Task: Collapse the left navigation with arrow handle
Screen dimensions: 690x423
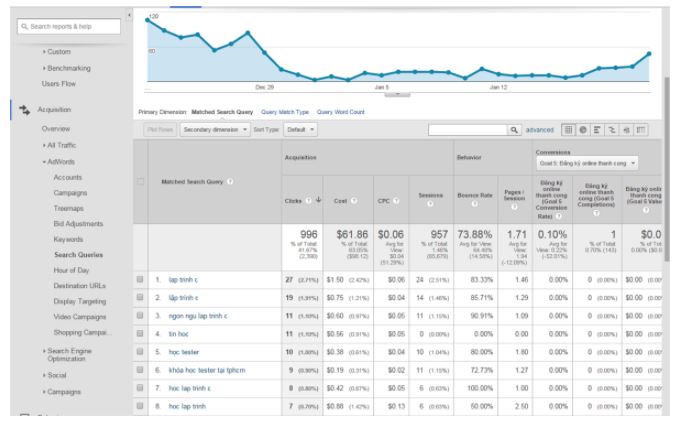Action: pos(129,15)
